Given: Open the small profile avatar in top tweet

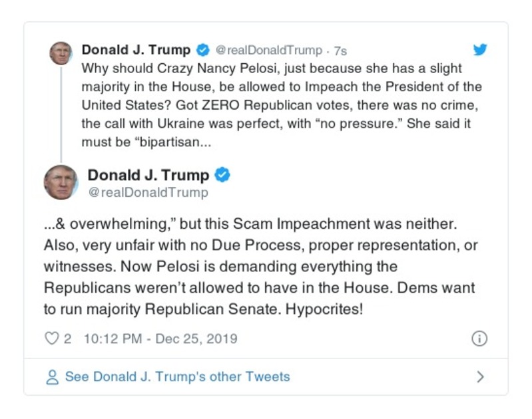Looking at the screenshot, I should point(61,53).
